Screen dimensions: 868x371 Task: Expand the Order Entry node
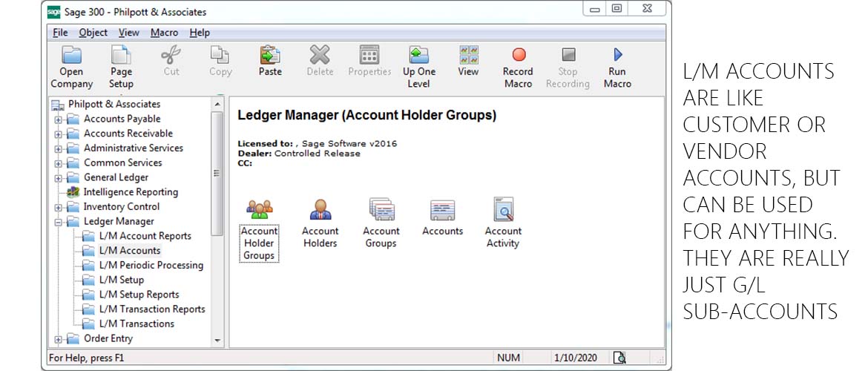tap(58, 339)
